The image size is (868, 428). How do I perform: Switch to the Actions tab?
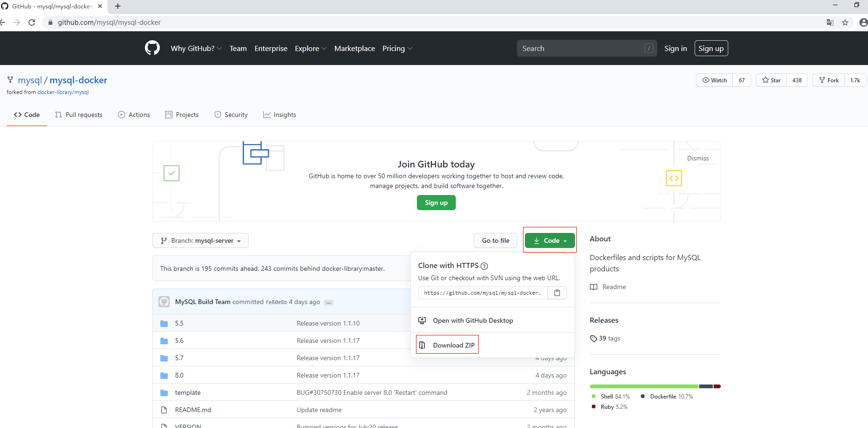point(134,115)
